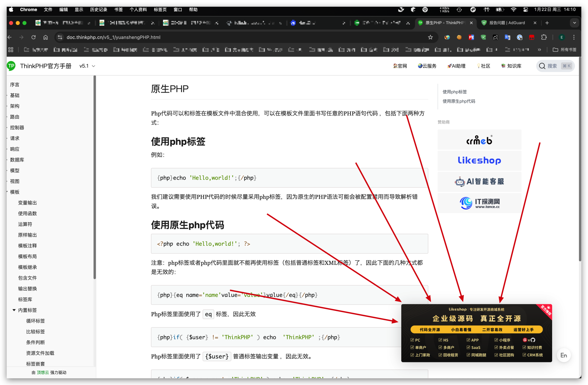
Task: Click the ThinkPHP green logo icon
Action: [x=11, y=66]
